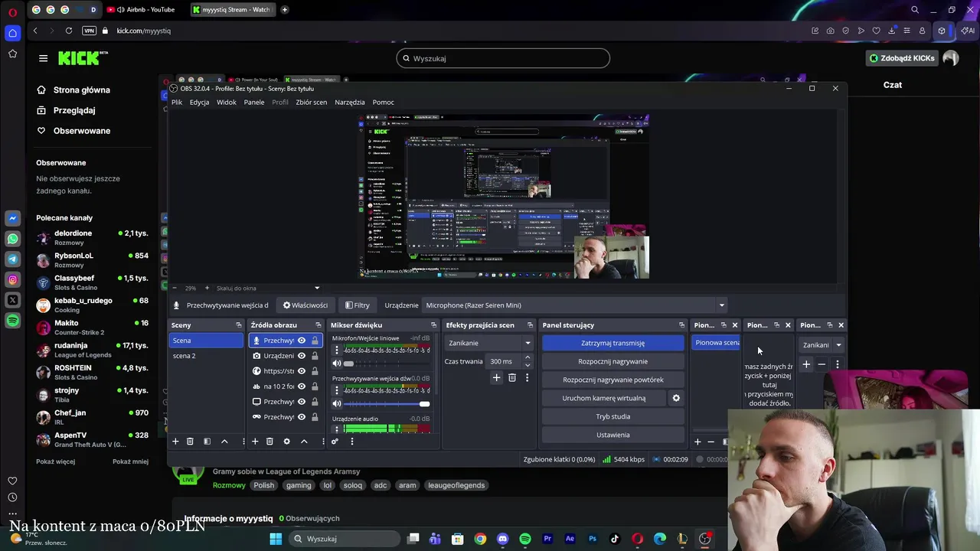Toggle lock on the https://str source
The height and width of the screenshot is (551, 980).
[x=315, y=371]
